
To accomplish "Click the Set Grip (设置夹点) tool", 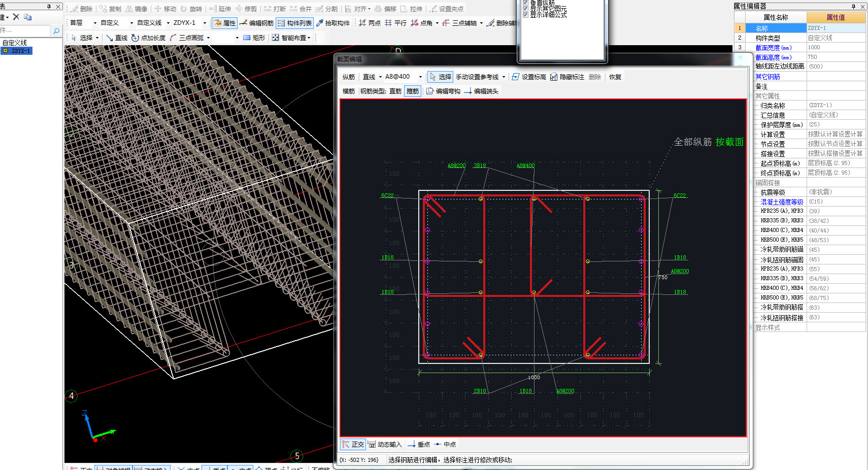I will (x=447, y=9).
